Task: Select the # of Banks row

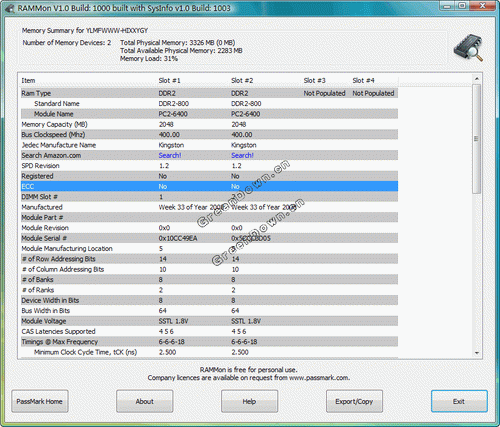Action: coord(209,279)
